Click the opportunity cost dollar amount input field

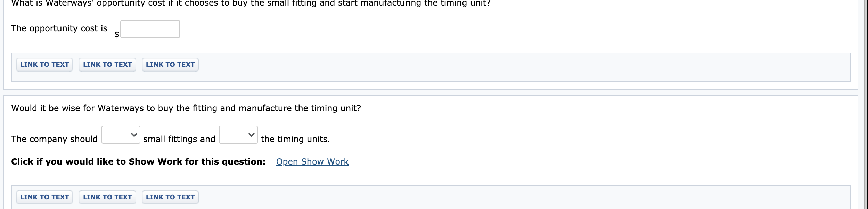point(149,29)
